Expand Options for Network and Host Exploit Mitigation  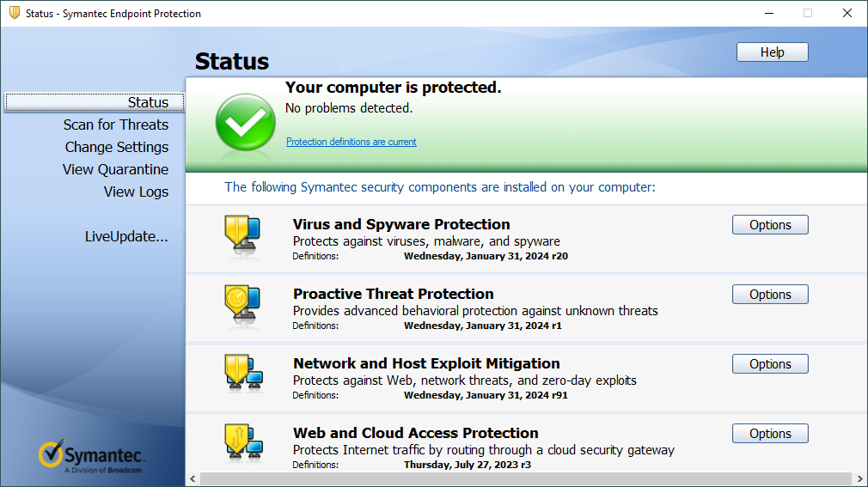pos(770,364)
